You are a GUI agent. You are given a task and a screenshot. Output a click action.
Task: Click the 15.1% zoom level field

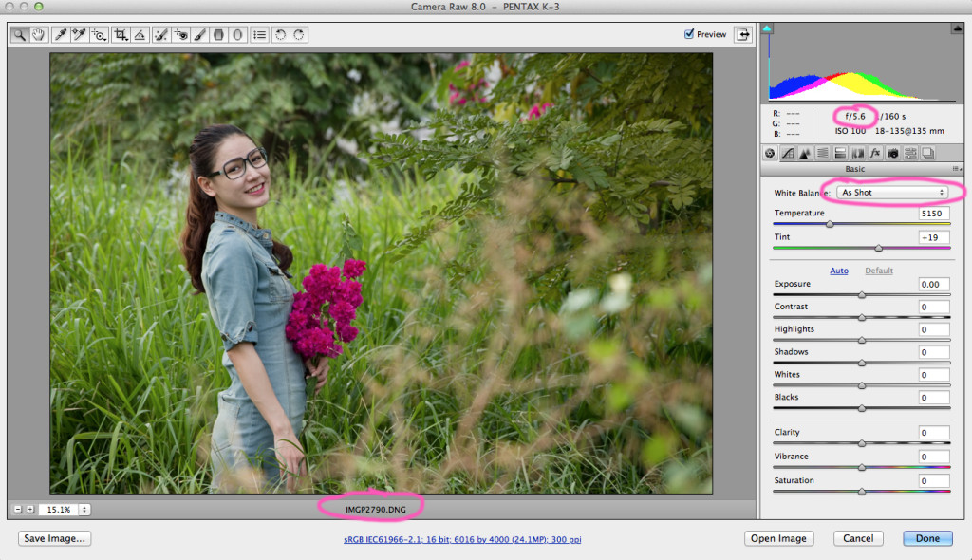click(x=58, y=509)
